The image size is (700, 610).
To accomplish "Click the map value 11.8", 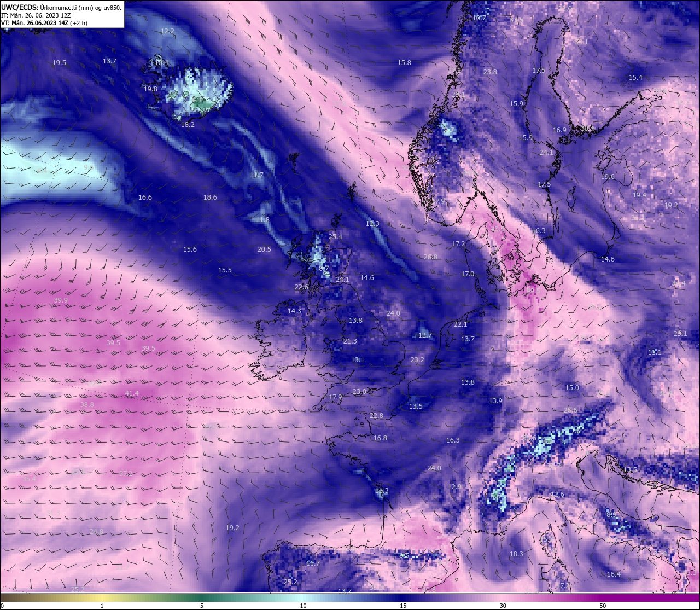I will coord(262,220).
